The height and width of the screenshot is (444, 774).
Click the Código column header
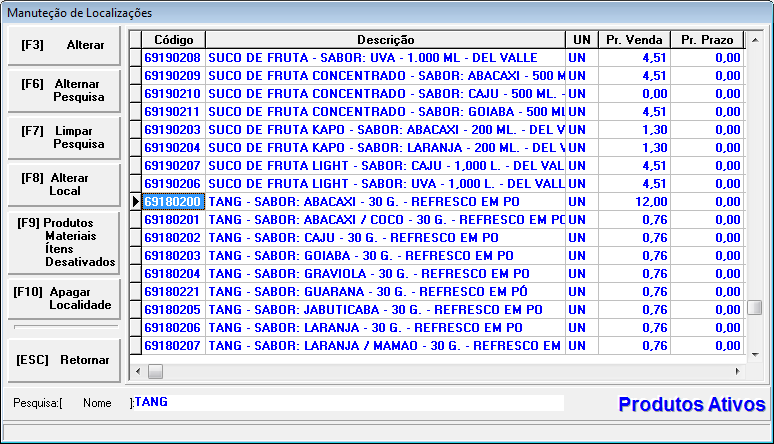pos(173,39)
